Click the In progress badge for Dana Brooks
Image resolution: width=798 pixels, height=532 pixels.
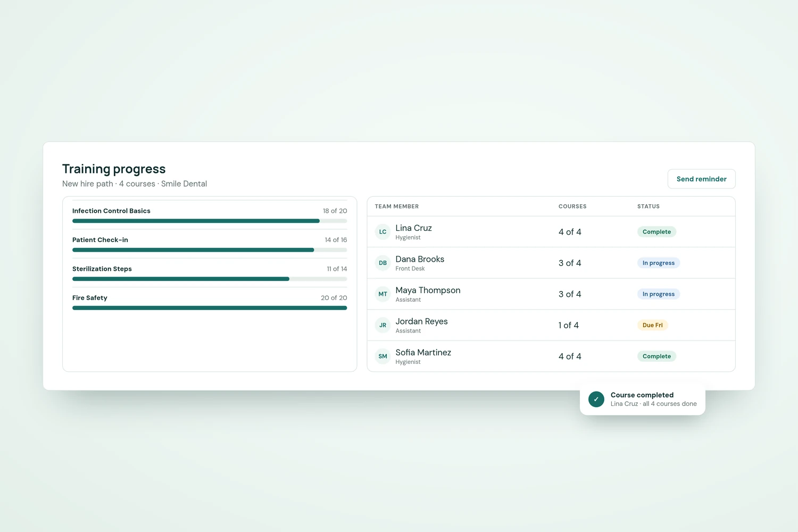pyautogui.click(x=659, y=263)
